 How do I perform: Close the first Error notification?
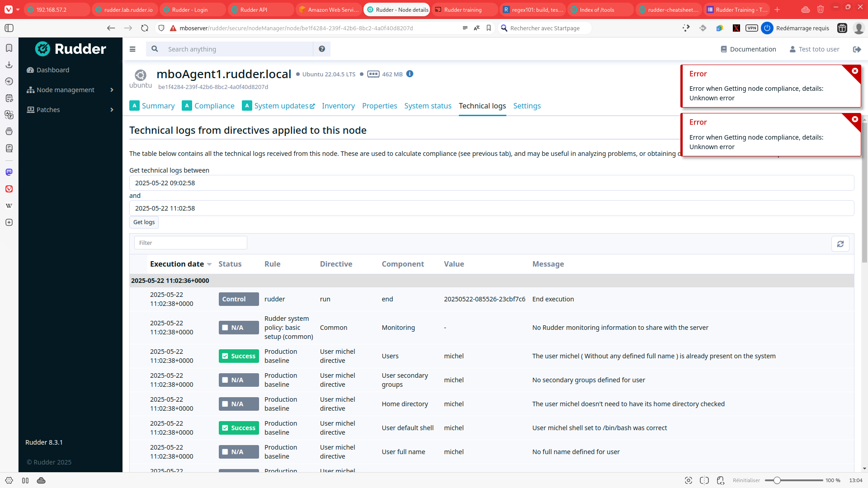(x=855, y=71)
